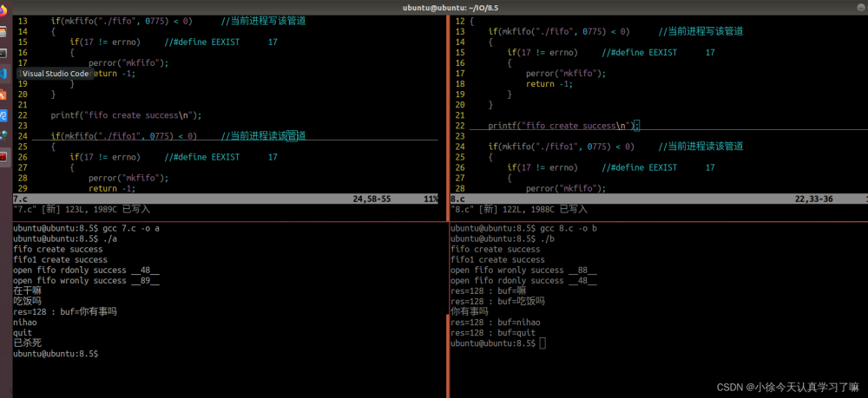Click line number 24 in the 7.c pane
Screen dimensions: 868x398
pos(23,136)
